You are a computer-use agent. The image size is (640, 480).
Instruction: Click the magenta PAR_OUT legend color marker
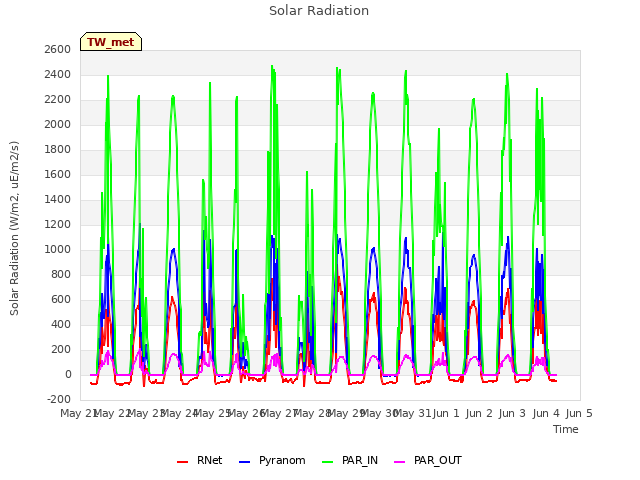400,462
